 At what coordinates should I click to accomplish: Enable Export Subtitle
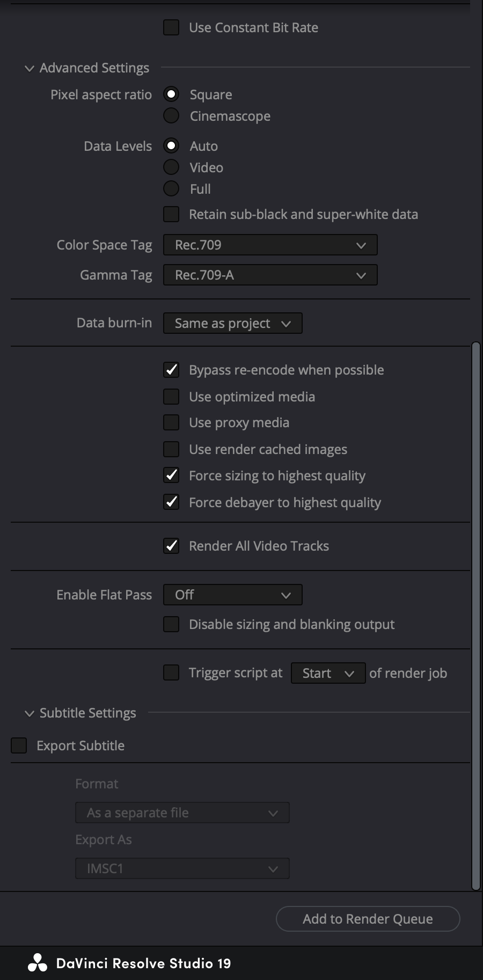18,745
